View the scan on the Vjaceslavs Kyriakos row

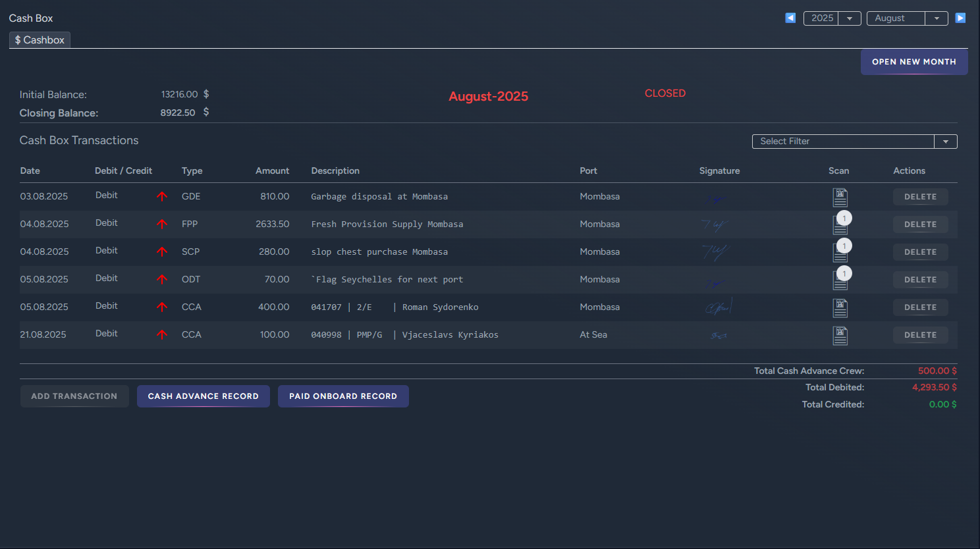pyautogui.click(x=840, y=335)
